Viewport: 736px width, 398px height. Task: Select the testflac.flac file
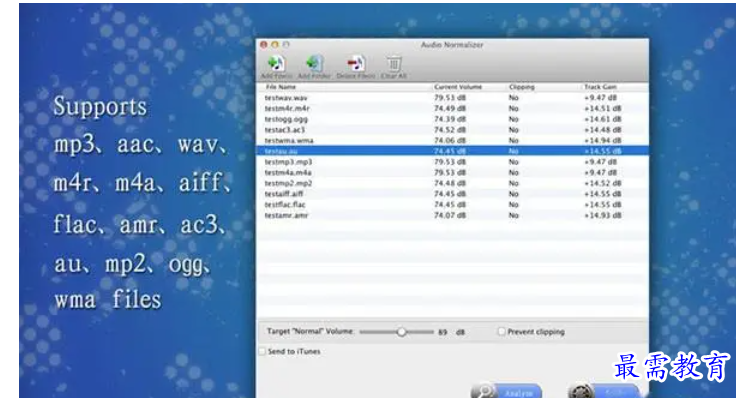(x=285, y=205)
